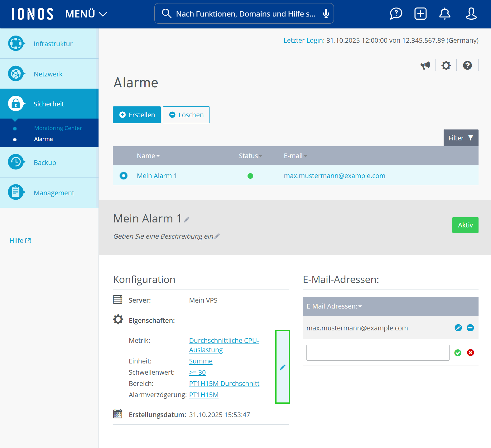Open Management in the sidebar

click(x=49, y=193)
